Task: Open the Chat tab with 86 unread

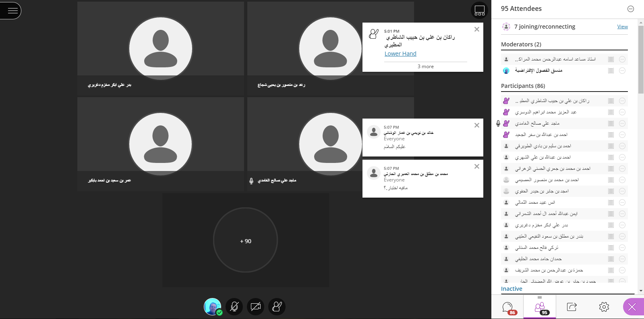Action: (507, 307)
